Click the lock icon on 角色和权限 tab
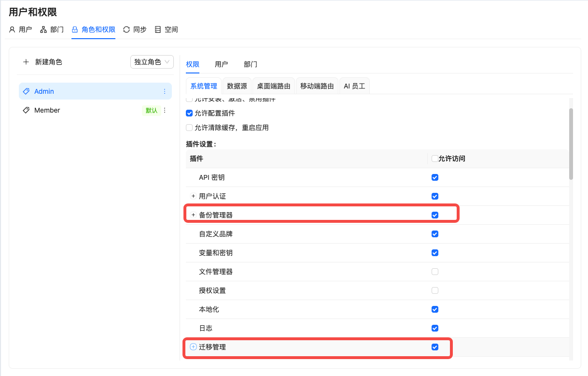Viewport: 588px width, 376px height. 74,29
